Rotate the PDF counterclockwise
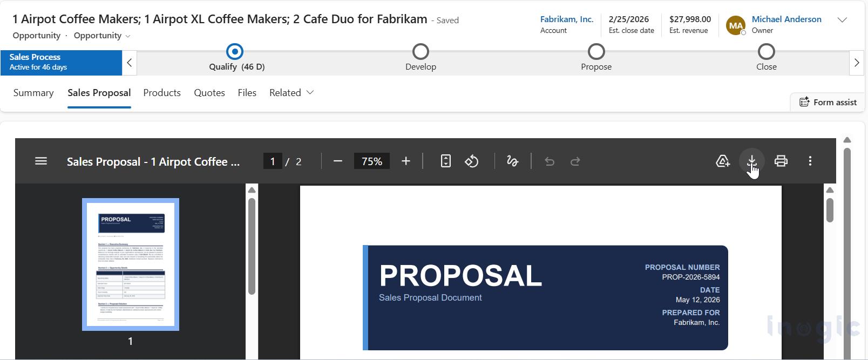The image size is (868, 360). tap(472, 161)
